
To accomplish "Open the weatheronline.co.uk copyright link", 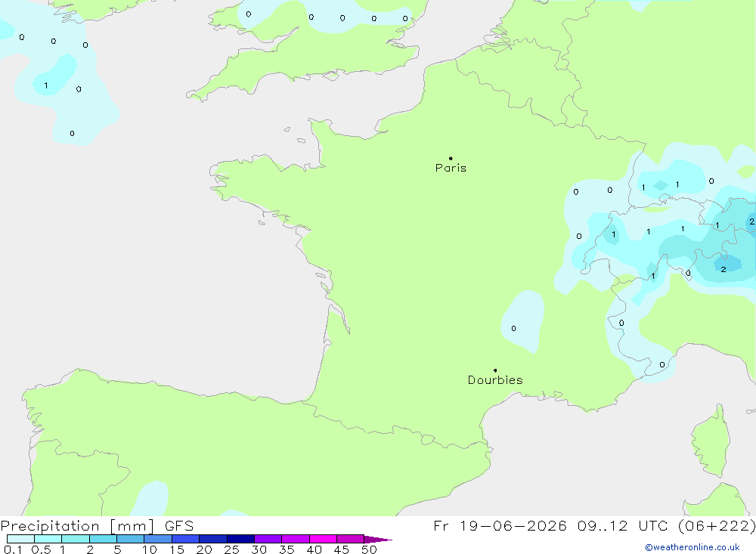I will 692,547.
